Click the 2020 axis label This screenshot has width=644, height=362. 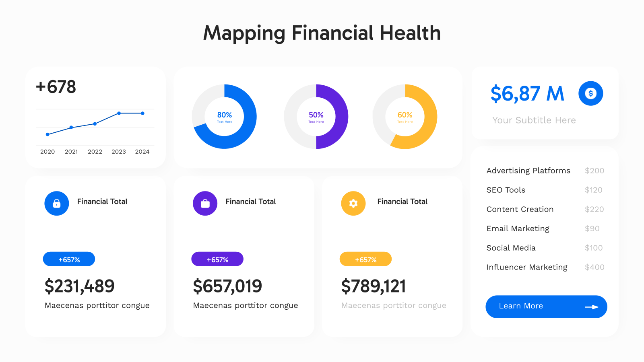[x=47, y=152]
